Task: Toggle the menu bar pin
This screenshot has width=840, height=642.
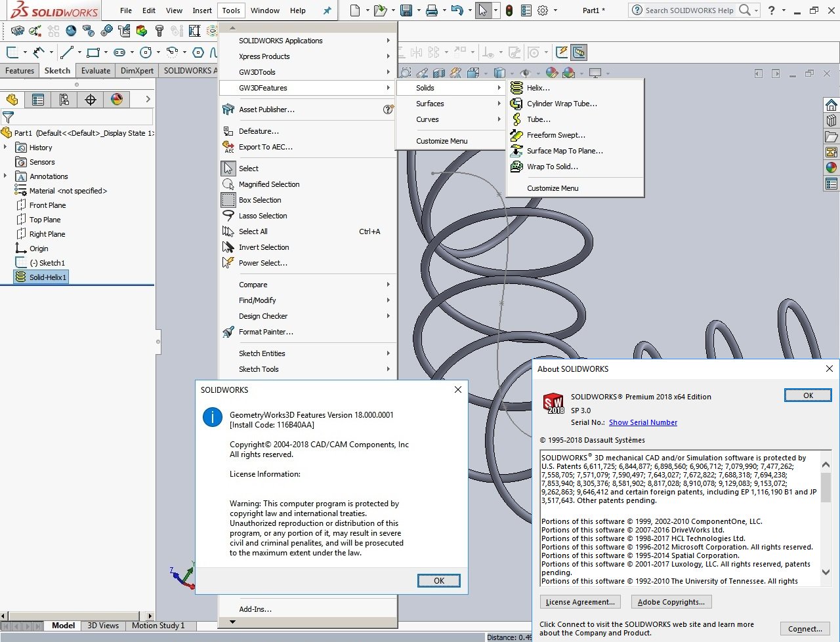Action: [327, 10]
